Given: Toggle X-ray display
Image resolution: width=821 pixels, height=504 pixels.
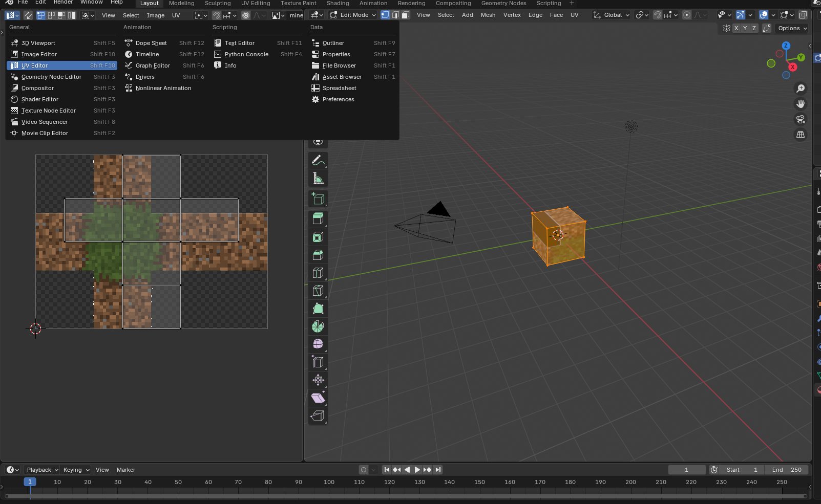Looking at the screenshot, I should (x=803, y=15).
